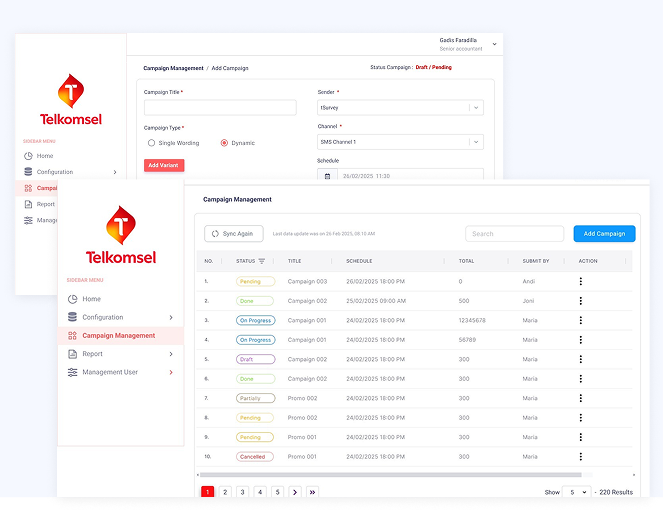The height and width of the screenshot is (512, 663).
Task: Expand the Management User sidebar chevron
Action: pos(171,373)
